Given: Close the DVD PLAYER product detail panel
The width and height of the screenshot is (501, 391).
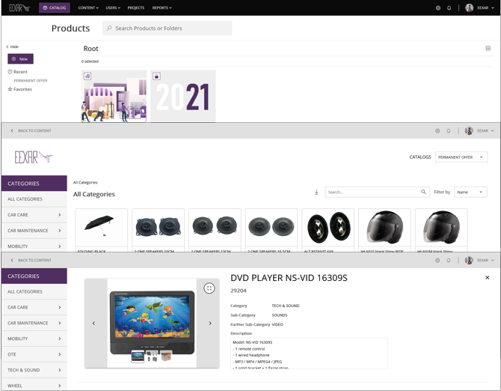Looking at the screenshot, I should click(x=487, y=277).
